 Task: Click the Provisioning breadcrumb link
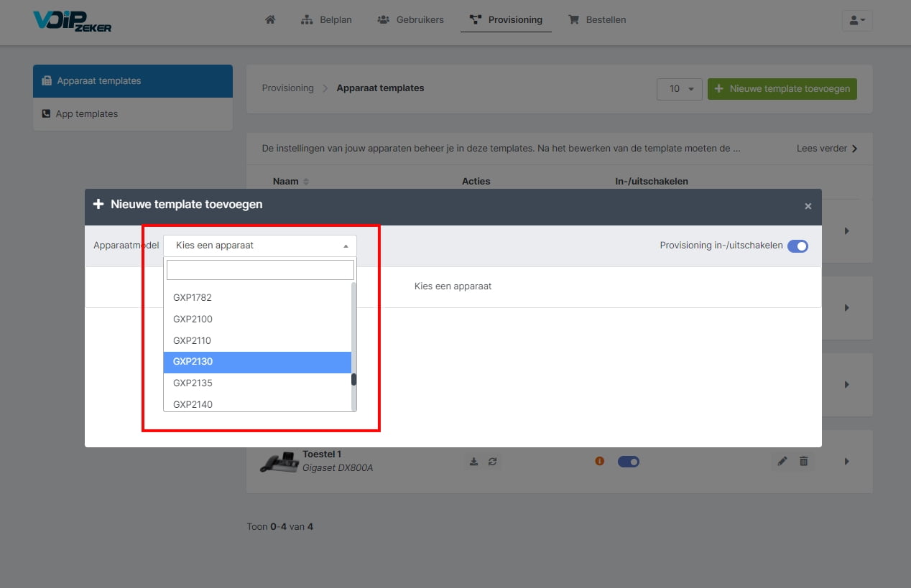click(x=287, y=88)
